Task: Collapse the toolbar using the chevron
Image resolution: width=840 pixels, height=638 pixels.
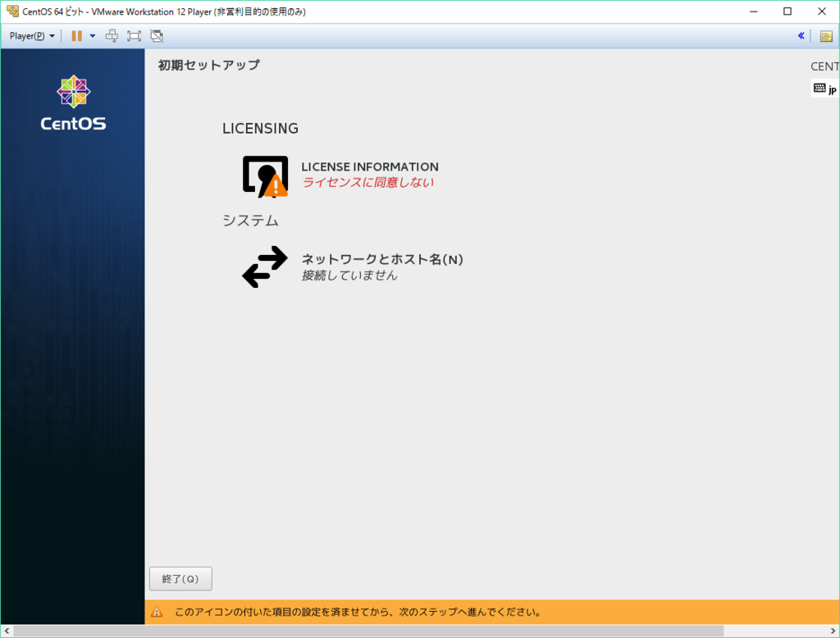Action: (801, 35)
